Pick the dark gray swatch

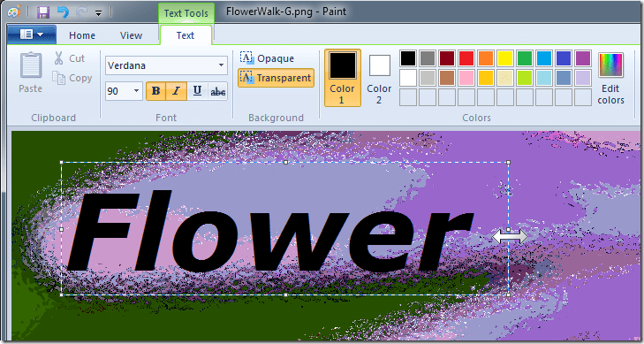pyautogui.click(x=428, y=58)
